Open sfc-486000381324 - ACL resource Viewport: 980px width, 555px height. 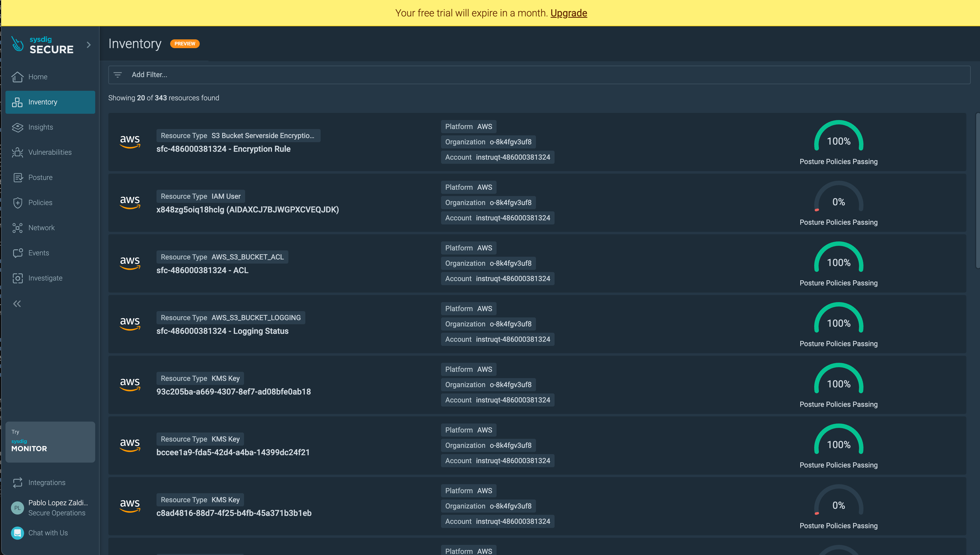(x=202, y=270)
